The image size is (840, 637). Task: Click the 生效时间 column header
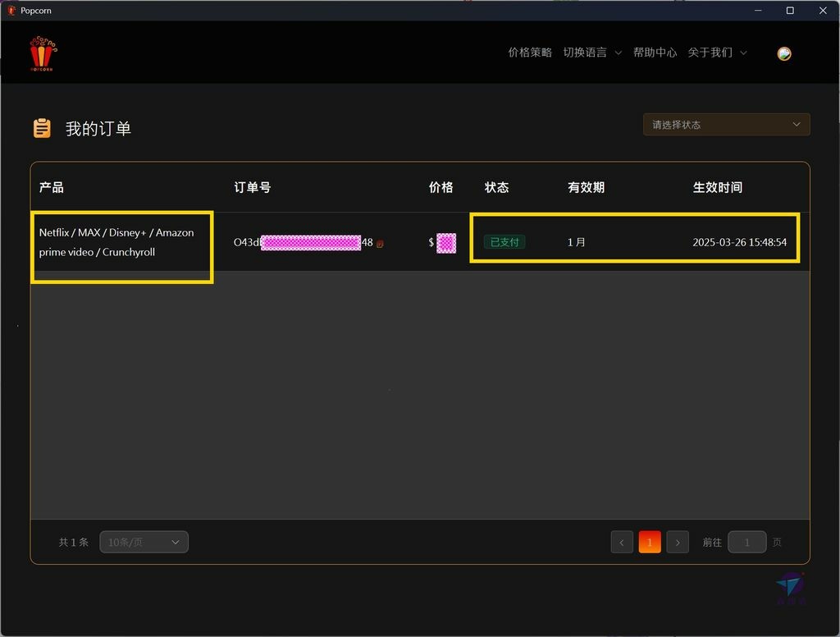tap(717, 187)
